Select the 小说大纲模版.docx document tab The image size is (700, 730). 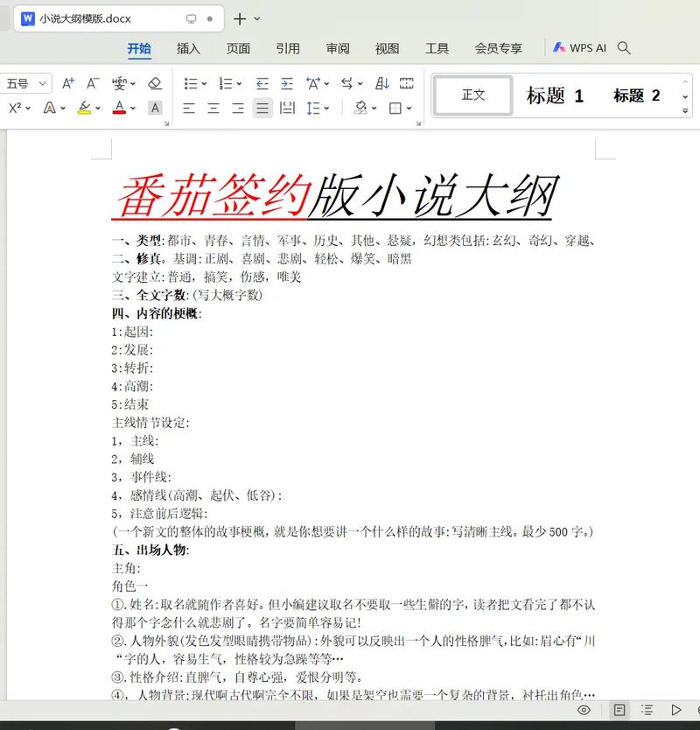[x=119, y=18]
